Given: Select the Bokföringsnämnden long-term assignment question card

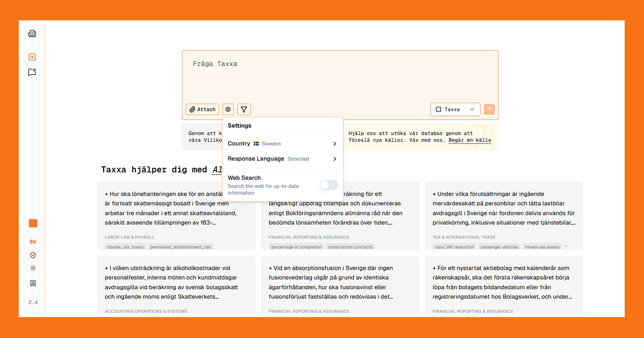Looking at the screenshot, I should coord(340,216).
